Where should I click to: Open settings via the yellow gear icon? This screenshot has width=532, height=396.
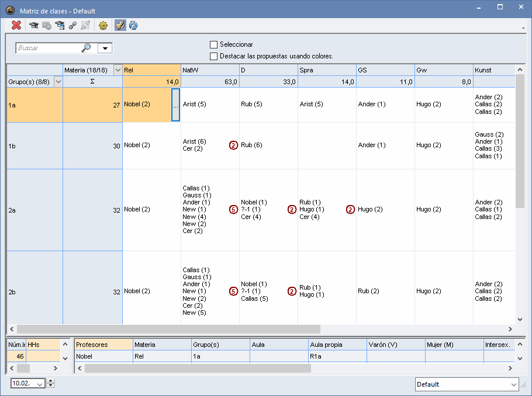103,26
